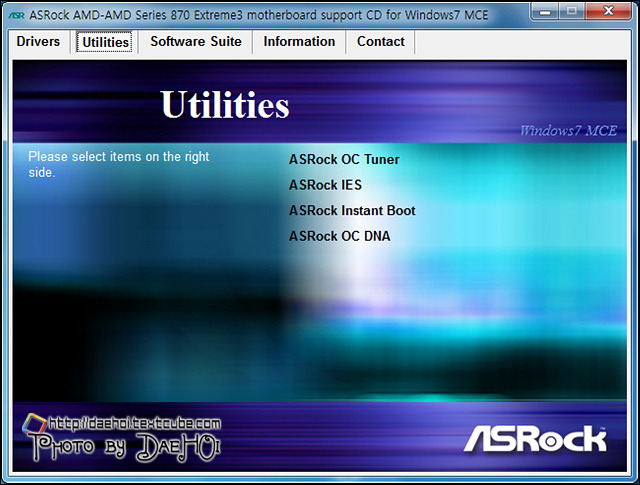The image size is (640, 485).
Task: Select ASRock Instant Boot item
Action: pos(352,211)
